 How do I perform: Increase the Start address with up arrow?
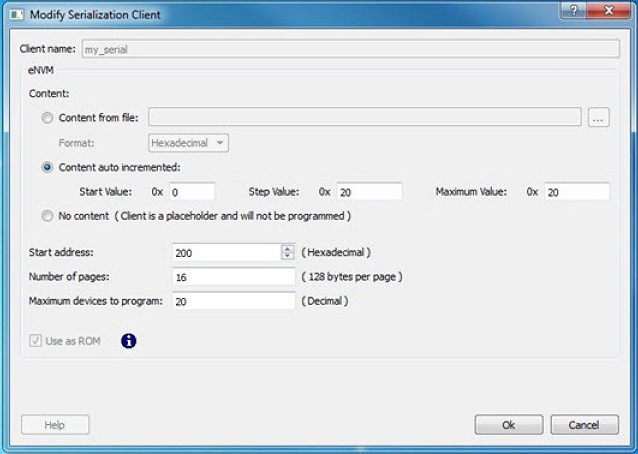(x=288, y=248)
